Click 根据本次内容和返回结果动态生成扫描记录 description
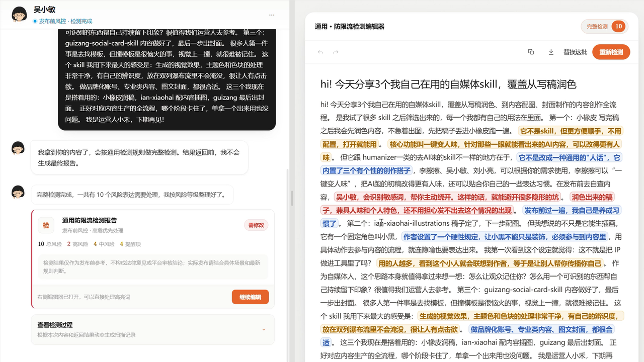 tap(87, 335)
